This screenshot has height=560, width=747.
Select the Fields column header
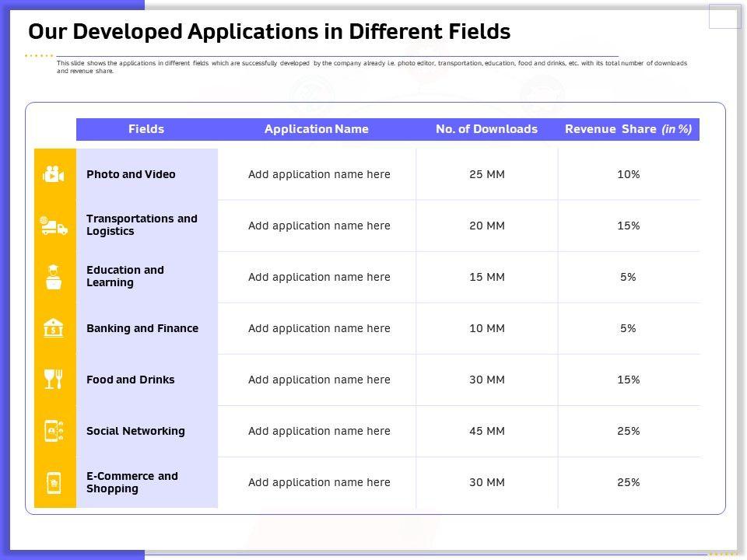tap(146, 129)
